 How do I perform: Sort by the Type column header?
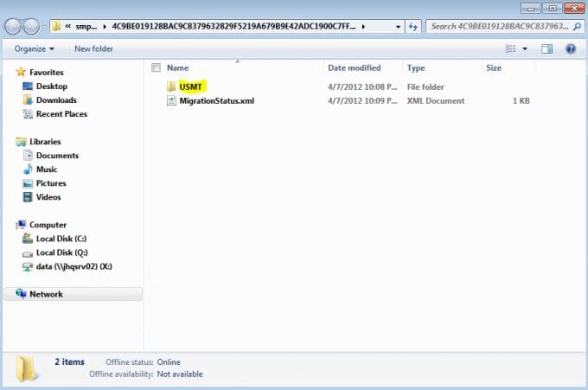click(416, 67)
